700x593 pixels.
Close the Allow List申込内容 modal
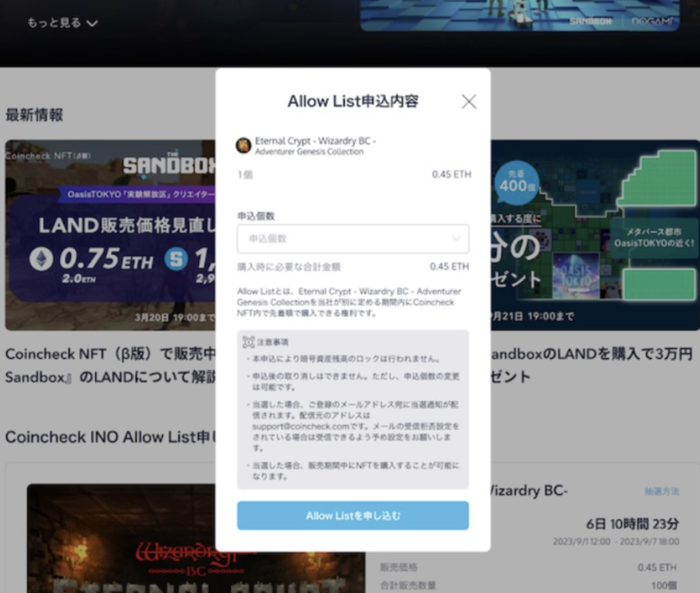pyautogui.click(x=469, y=101)
